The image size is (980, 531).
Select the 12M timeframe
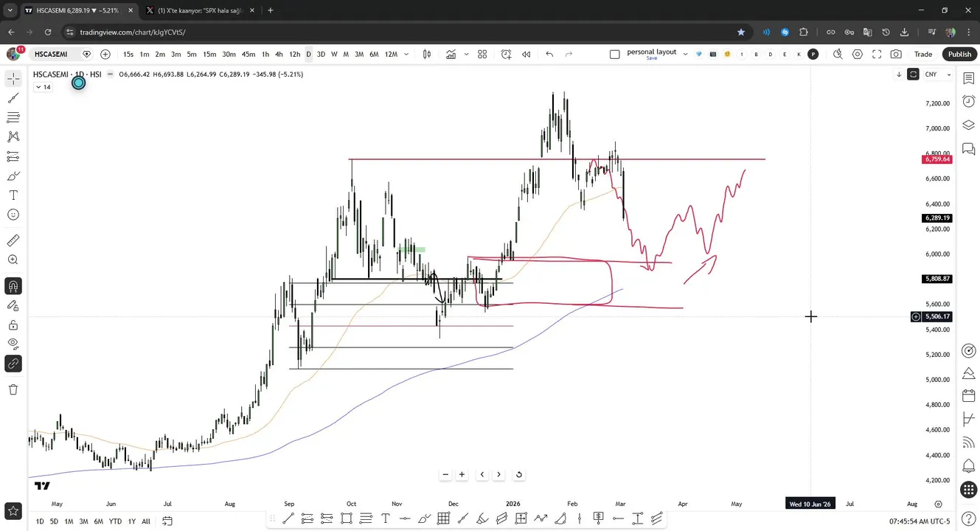(391, 54)
